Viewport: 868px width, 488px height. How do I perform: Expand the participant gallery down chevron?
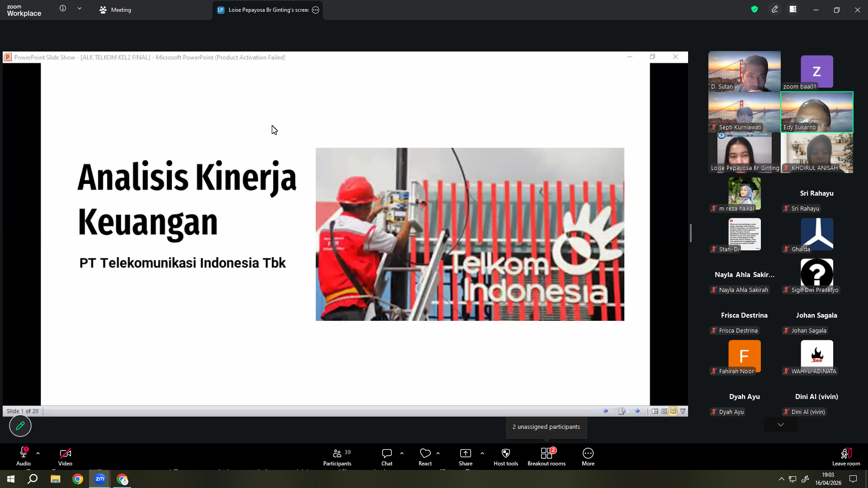[781, 425]
